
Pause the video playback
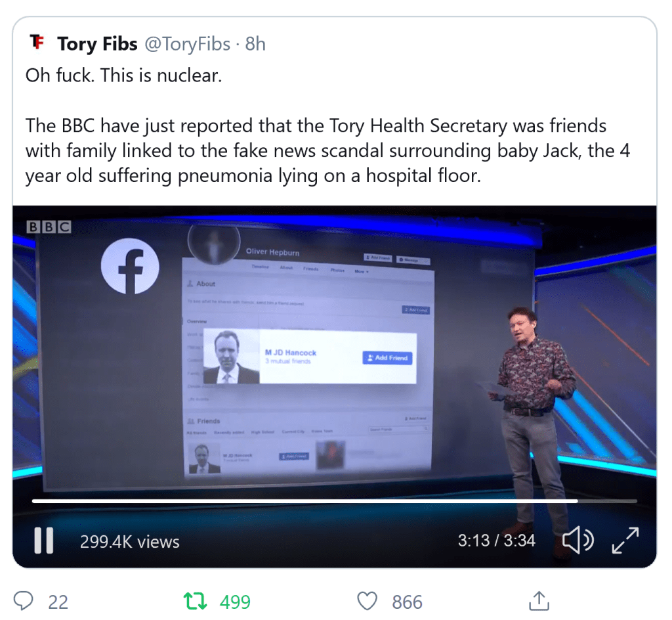click(43, 541)
